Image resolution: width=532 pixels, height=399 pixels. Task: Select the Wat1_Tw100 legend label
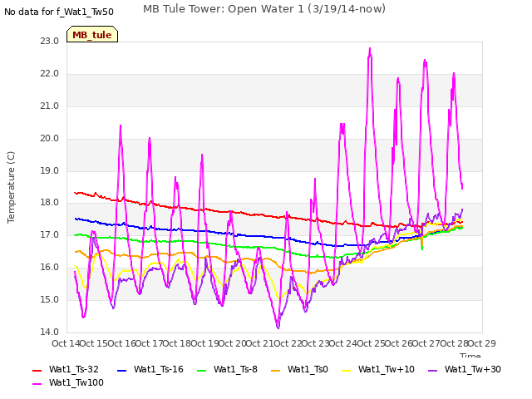coord(76,382)
